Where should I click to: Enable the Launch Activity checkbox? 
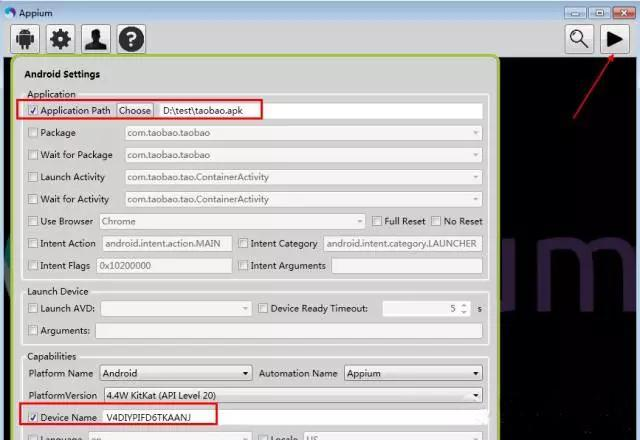click(33, 177)
